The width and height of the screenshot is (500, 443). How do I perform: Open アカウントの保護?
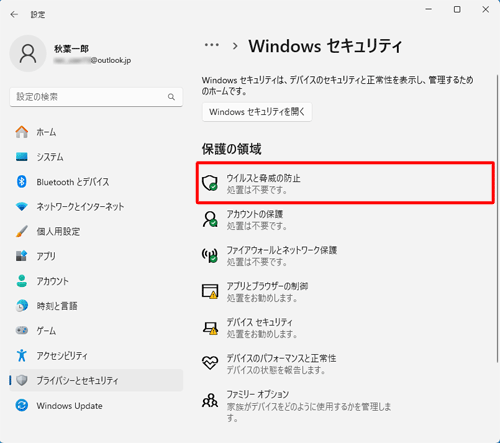pyautogui.click(x=345, y=220)
